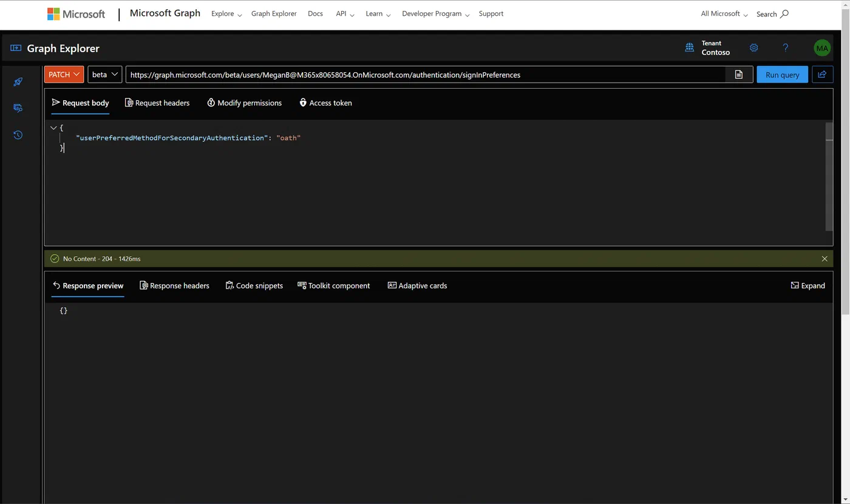Screen dimensions: 850x504
Task: Collapse the JSON body fold arrow
Action: tap(53, 128)
